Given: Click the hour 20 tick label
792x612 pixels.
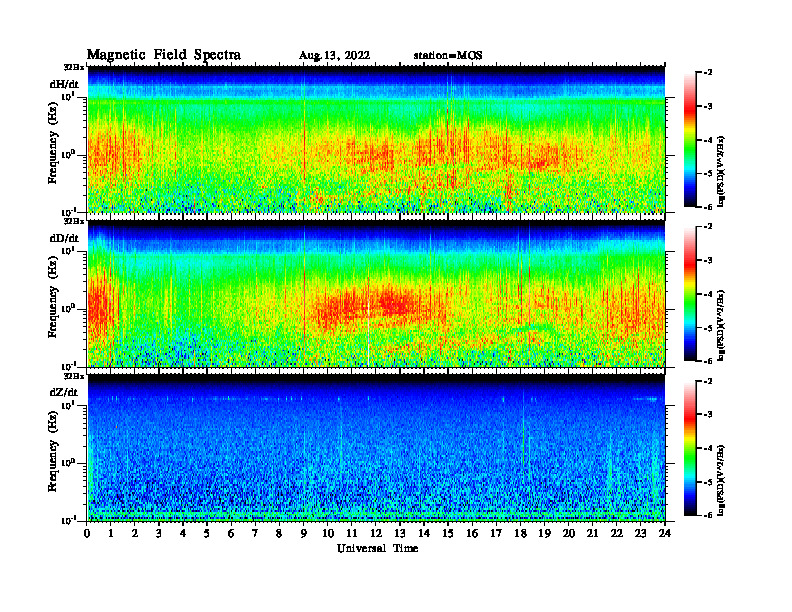Looking at the screenshot, I should (x=569, y=534).
